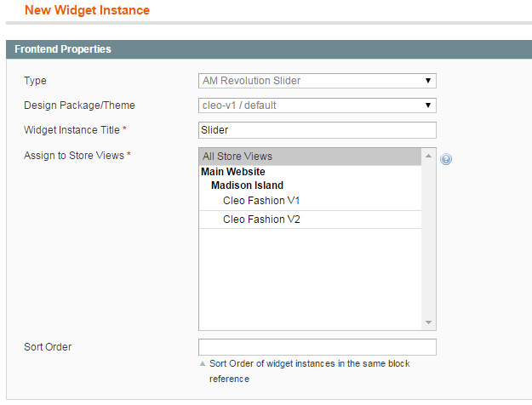Click the Store Views list scrollbar track

point(429,255)
